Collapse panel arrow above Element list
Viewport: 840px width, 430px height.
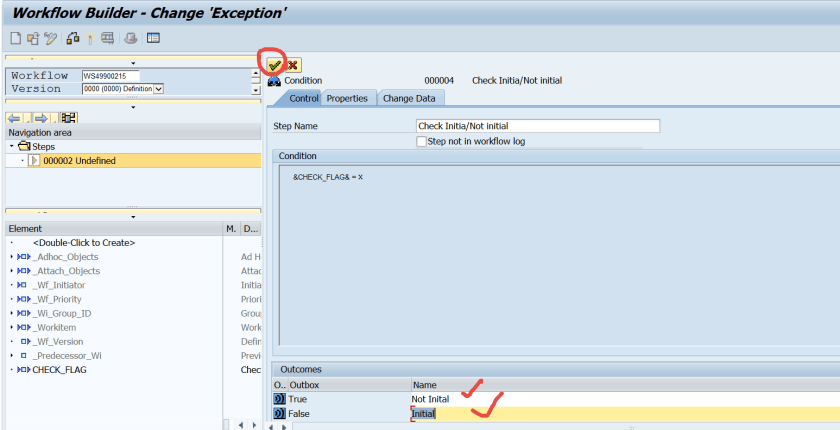[133, 216]
